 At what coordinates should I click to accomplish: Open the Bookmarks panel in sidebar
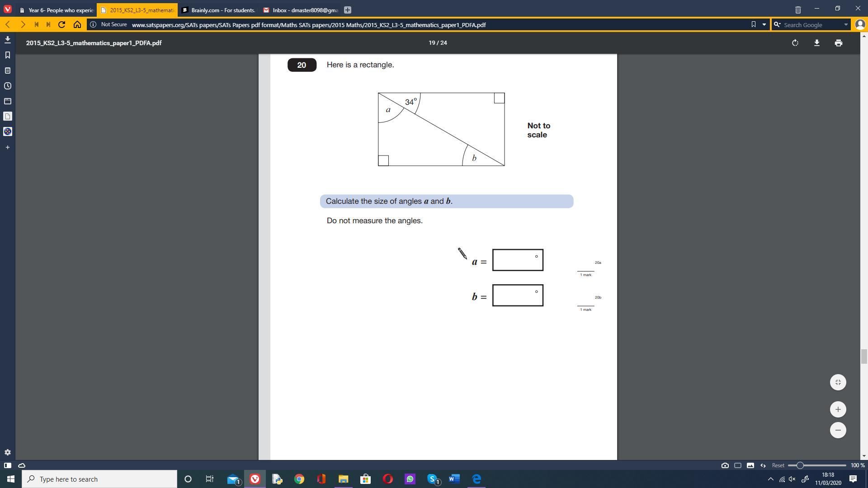[7, 55]
